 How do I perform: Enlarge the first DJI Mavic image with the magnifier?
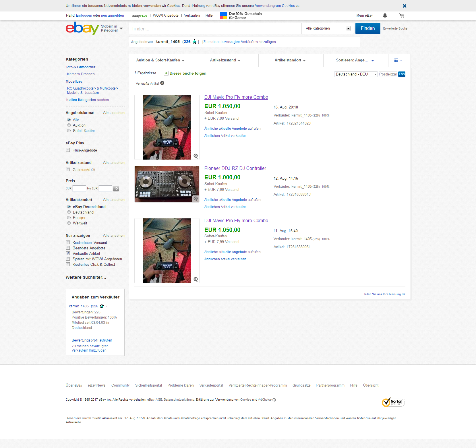[x=196, y=156]
